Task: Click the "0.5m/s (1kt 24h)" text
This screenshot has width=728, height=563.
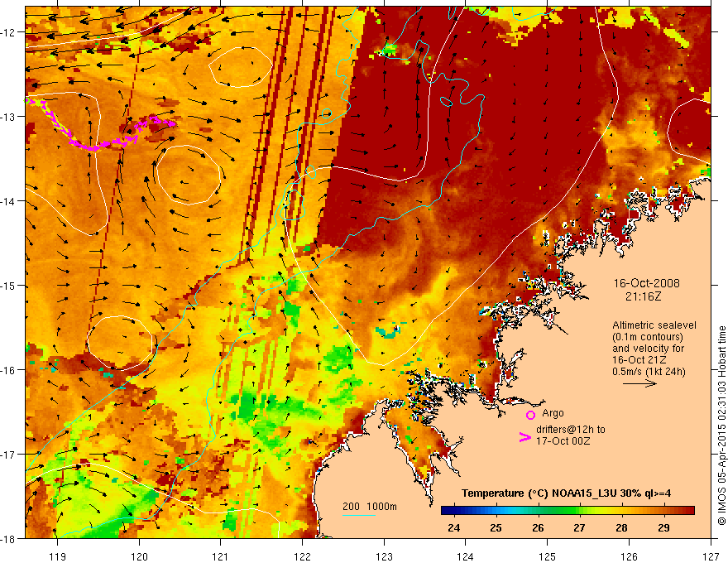Action: pos(649,372)
